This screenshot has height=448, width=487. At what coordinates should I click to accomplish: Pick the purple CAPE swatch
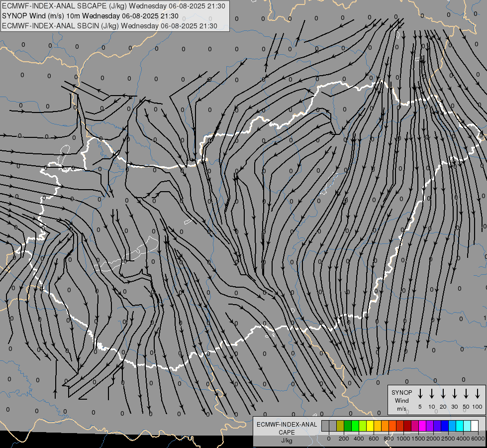tap(429, 426)
